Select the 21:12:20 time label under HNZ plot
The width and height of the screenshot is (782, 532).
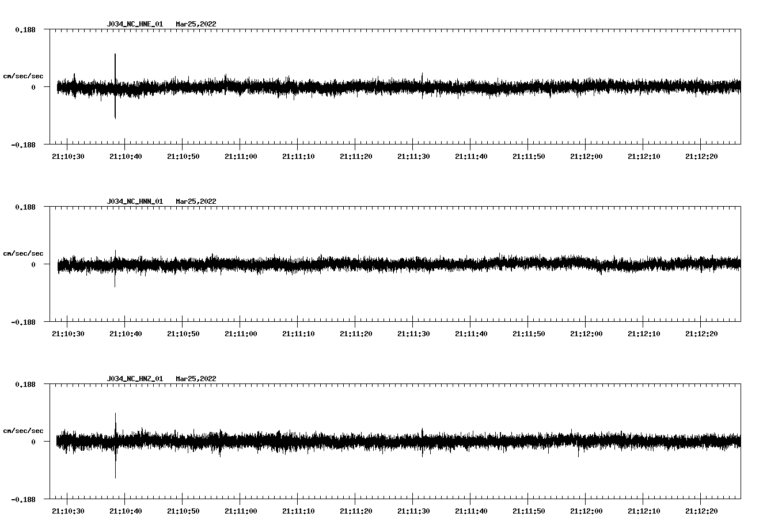coord(701,511)
